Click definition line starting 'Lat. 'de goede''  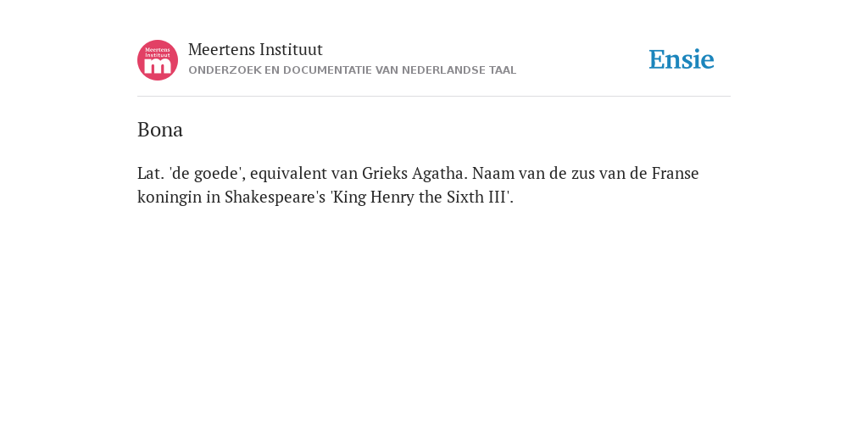click(x=418, y=173)
